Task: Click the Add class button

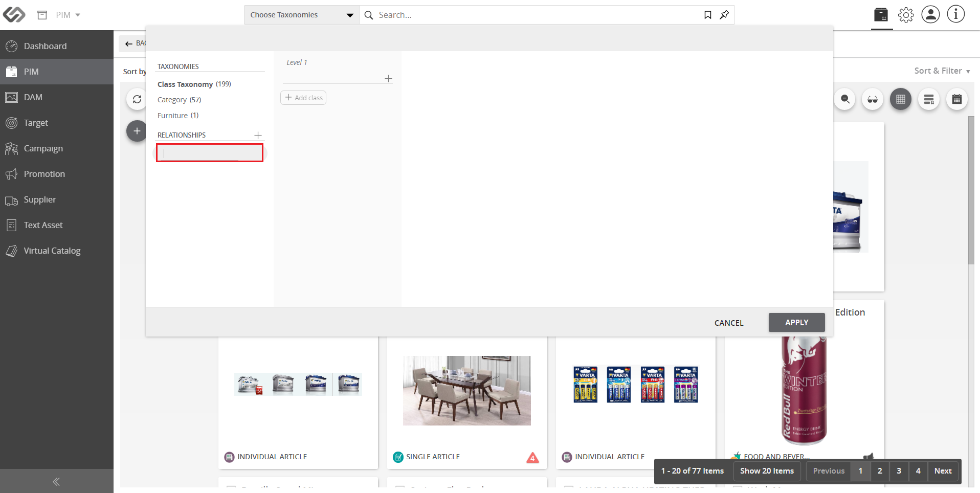Action: click(x=303, y=98)
